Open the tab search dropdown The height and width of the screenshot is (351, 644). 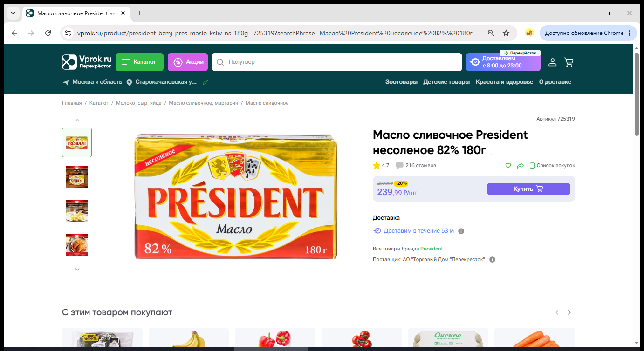[x=13, y=13]
